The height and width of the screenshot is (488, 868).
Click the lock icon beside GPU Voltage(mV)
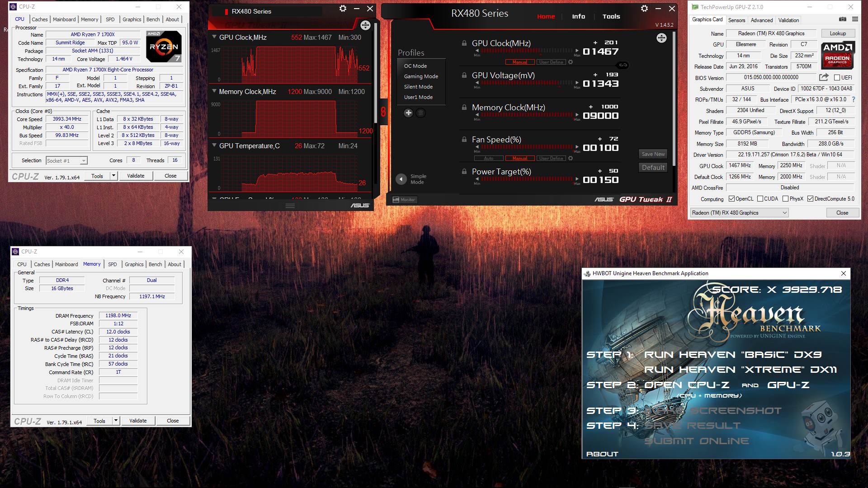click(464, 75)
